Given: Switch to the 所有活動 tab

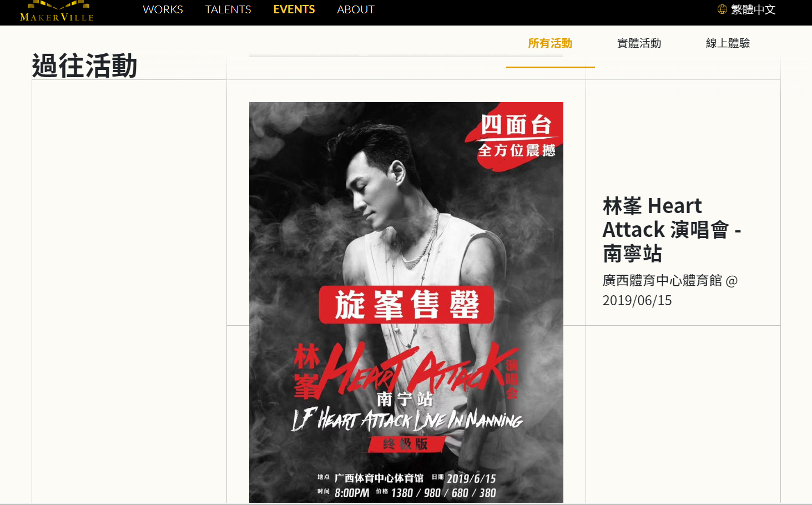Looking at the screenshot, I should point(550,43).
